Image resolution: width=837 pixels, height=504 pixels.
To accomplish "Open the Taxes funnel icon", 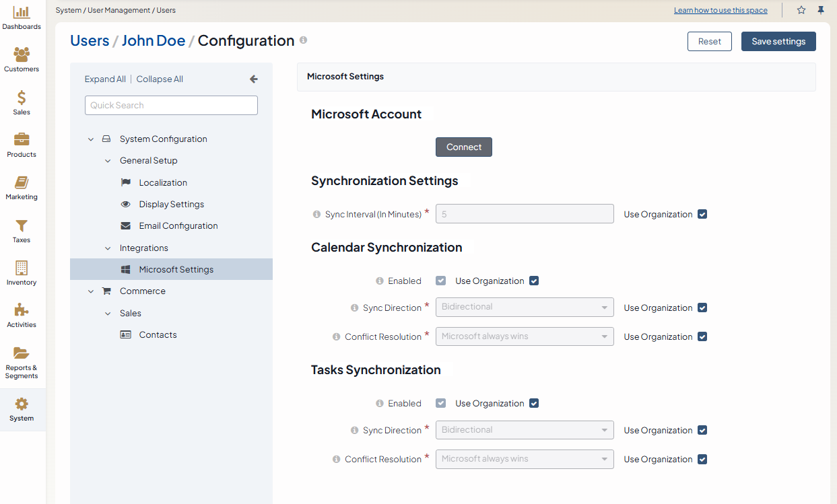I will point(22,226).
